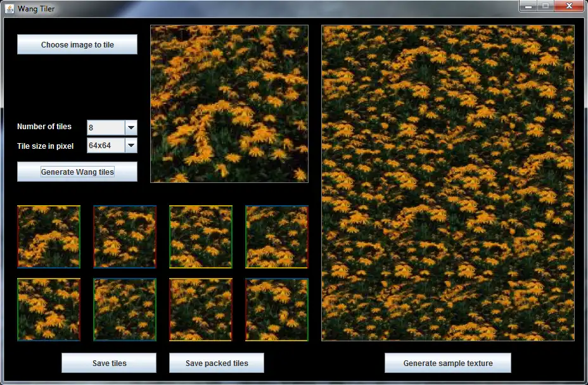
Task: Select the third Wang tile in top row
Action: (x=201, y=237)
